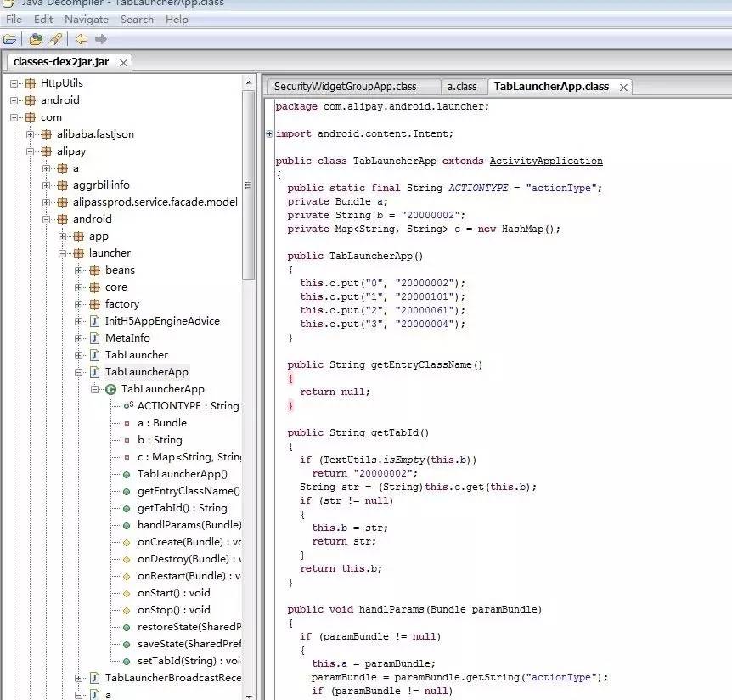Collapse the launcher package node

[63, 253]
